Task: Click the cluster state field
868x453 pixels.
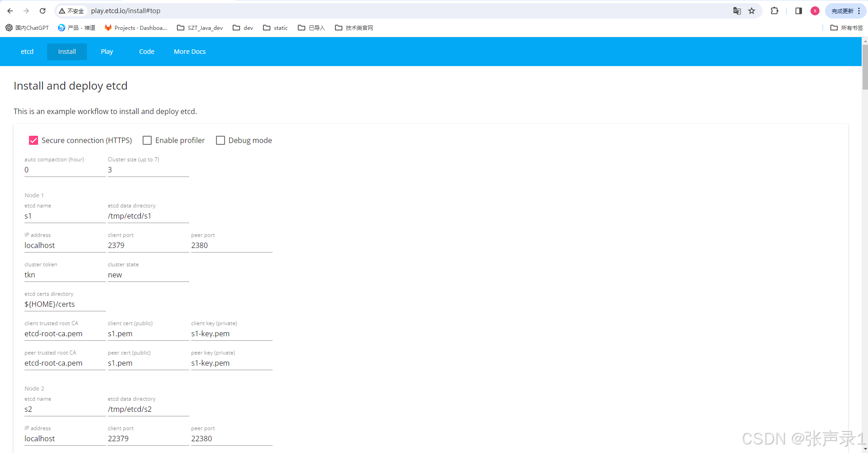Action: coord(148,275)
